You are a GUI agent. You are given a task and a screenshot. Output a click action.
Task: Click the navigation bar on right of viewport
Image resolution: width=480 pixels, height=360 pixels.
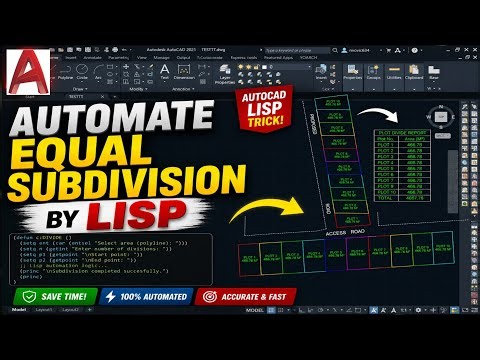pos(452,182)
